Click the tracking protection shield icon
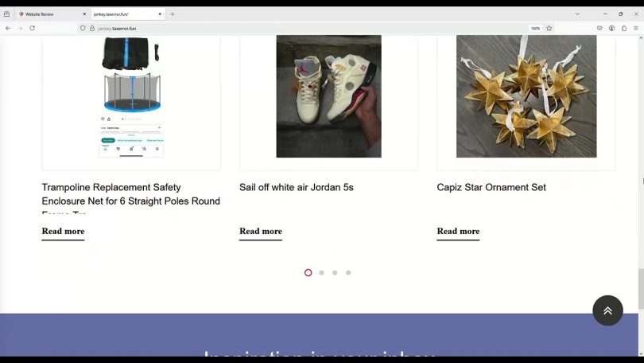Viewport: 644px width, 363px height. (x=83, y=29)
